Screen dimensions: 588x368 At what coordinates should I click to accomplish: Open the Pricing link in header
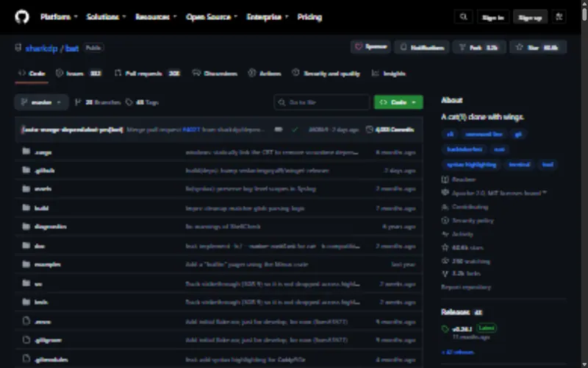tap(309, 17)
